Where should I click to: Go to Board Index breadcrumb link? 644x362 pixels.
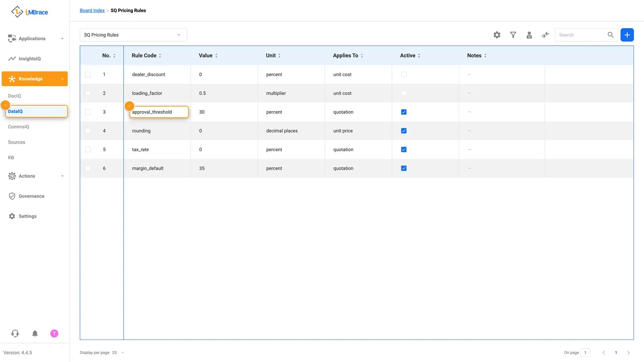coord(92,10)
